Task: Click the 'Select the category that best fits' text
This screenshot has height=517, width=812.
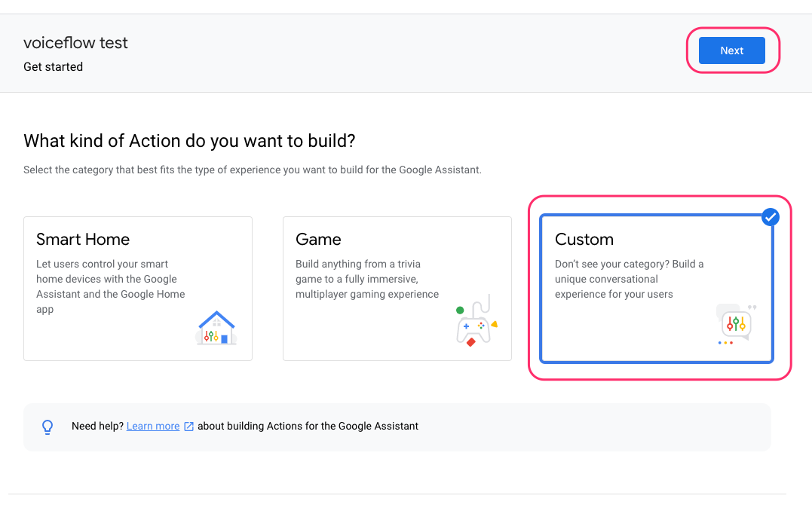Action: click(x=253, y=170)
